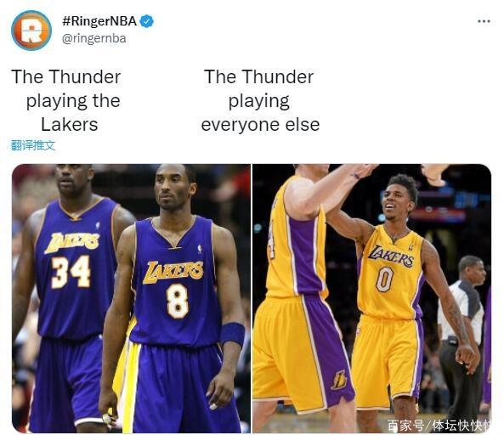Viewport: 504px width, 440px height.
Task: Click the NBA logo on jersey 8
Action: pos(200,249)
